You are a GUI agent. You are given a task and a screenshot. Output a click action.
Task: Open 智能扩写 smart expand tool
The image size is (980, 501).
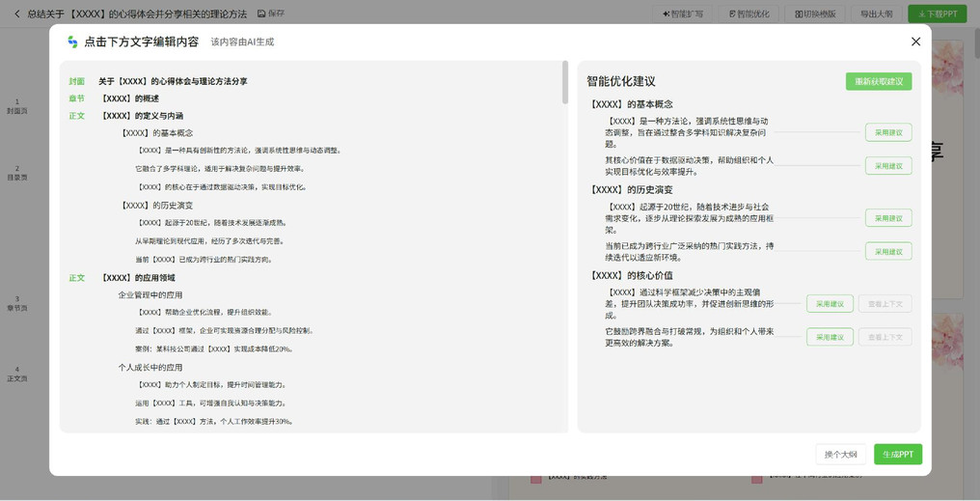click(683, 14)
